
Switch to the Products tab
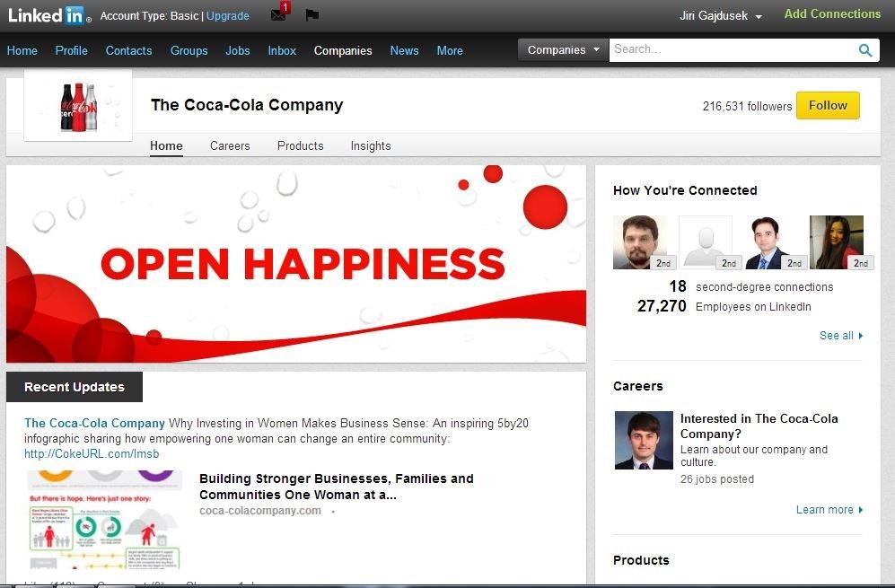point(300,145)
